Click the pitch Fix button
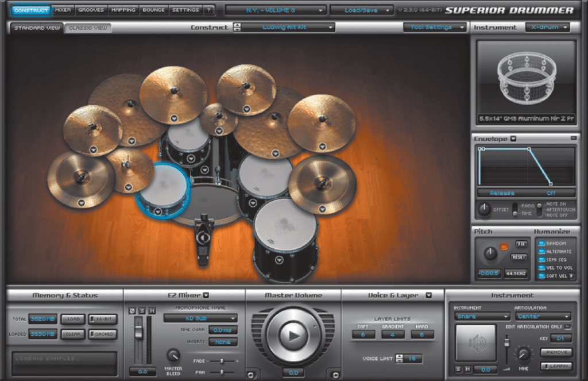 (521, 244)
